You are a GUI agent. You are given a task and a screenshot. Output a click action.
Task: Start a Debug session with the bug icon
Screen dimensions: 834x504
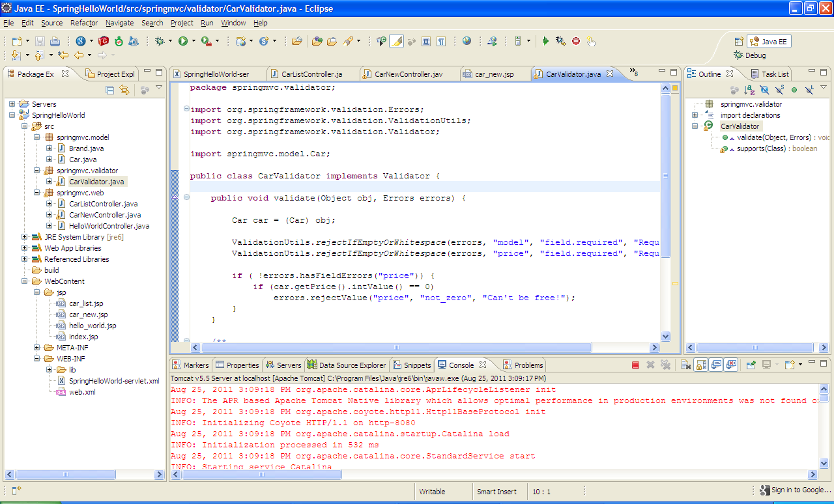159,40
